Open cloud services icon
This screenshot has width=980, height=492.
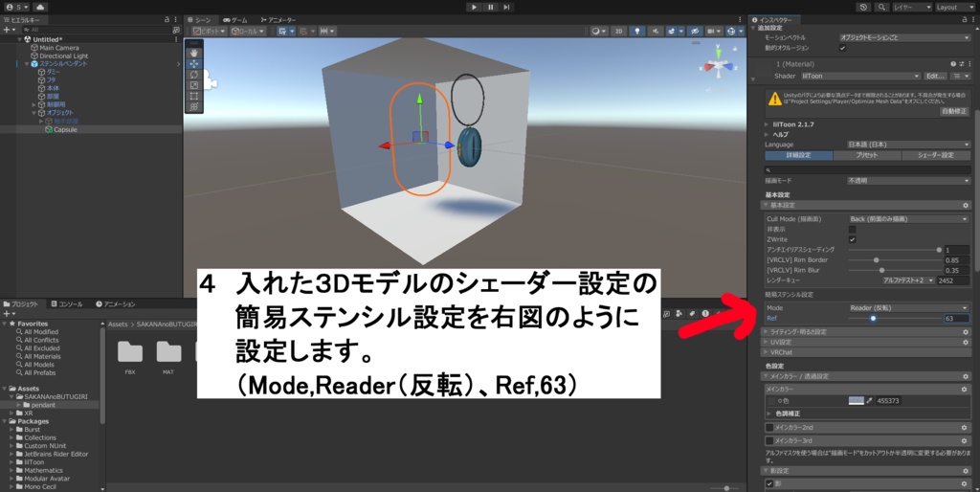tap(40, 7)
